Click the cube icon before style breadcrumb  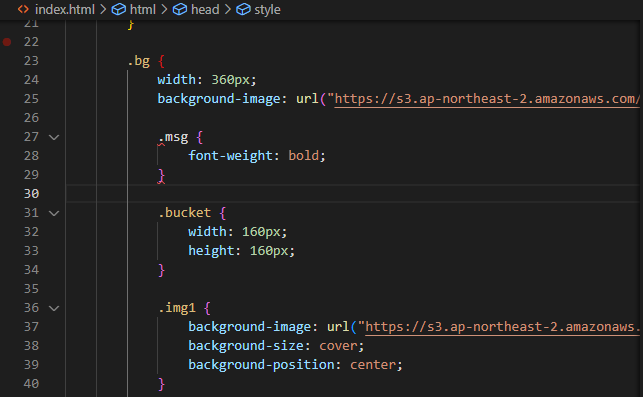[243, 9]
